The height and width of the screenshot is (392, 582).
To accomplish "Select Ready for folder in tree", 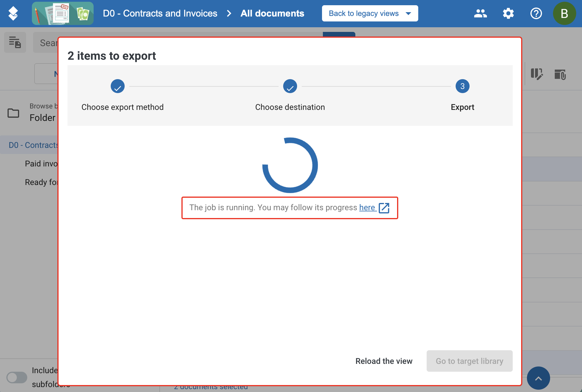I will (x=41, y=182).
